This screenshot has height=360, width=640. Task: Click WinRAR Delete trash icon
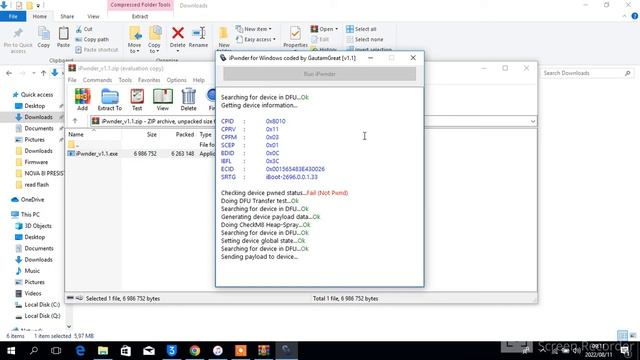(x=189, y=99)
